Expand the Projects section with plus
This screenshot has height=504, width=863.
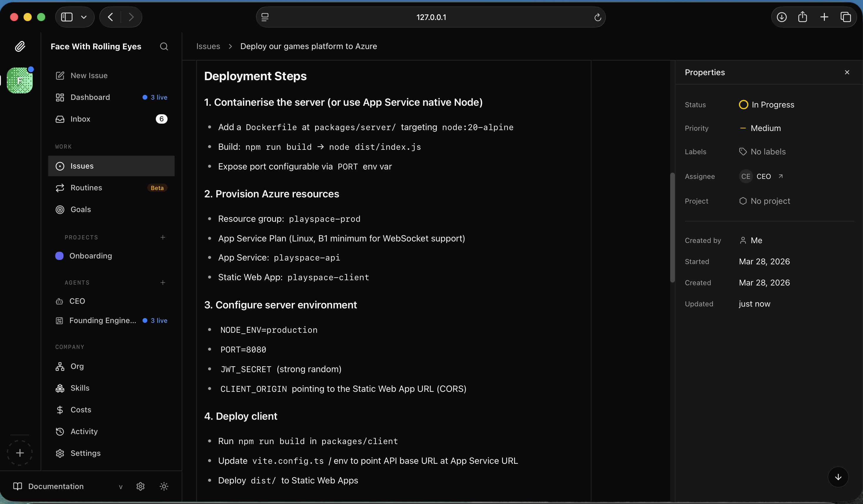tap(163, 237)
